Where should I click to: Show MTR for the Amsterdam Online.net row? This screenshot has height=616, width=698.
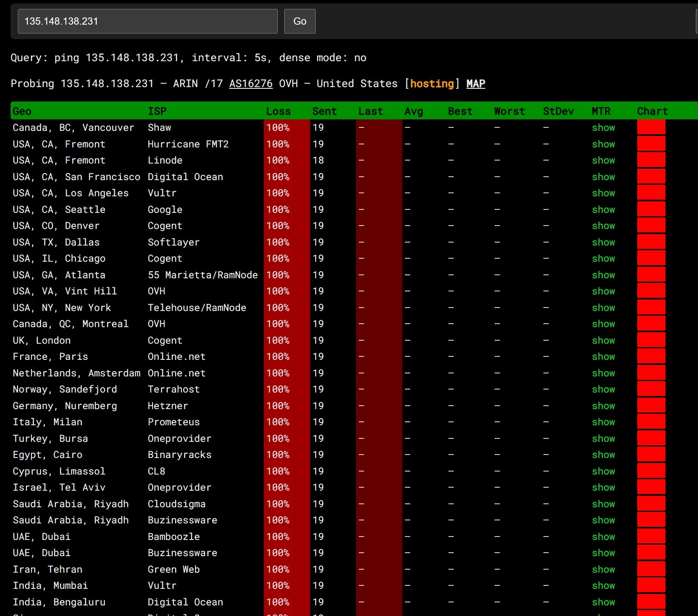click(603, 373)
